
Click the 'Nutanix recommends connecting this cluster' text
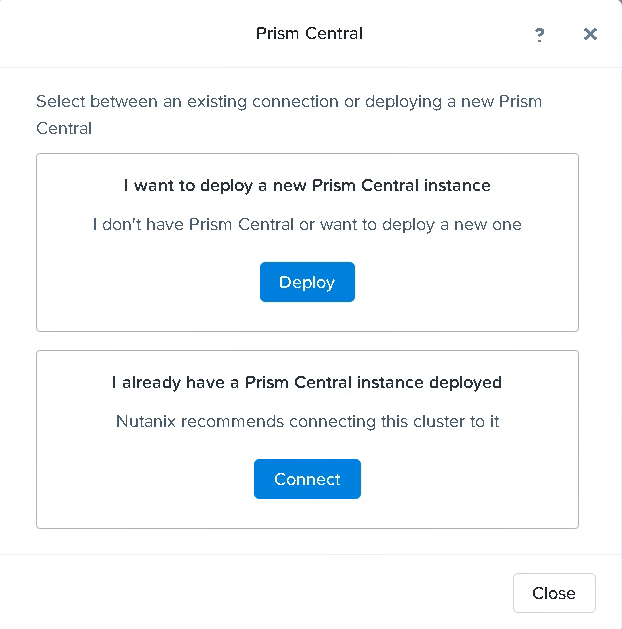click(307, 421)
